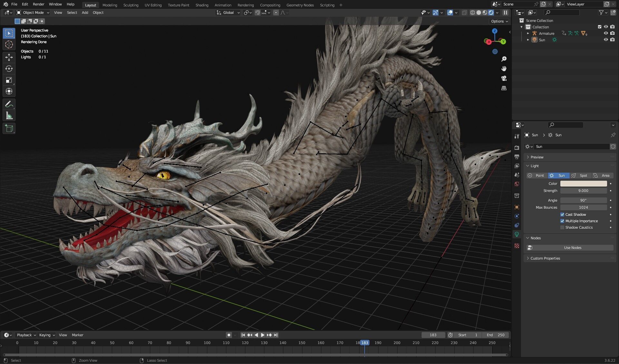Viewport: 619px width, 364px height.
Task: Open the Keying dropdown in timeline
Action: pos(47,335)
